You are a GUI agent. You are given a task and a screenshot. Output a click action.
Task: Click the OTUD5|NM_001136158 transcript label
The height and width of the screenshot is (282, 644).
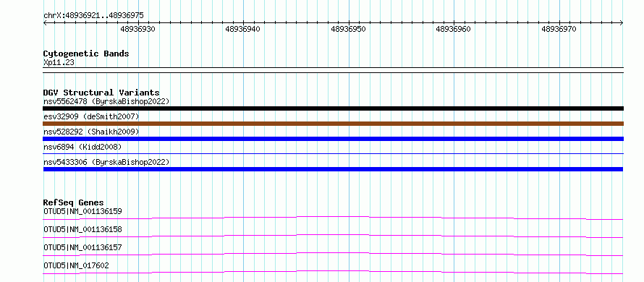82,229
